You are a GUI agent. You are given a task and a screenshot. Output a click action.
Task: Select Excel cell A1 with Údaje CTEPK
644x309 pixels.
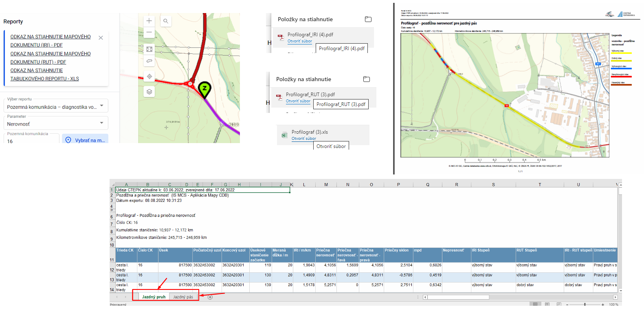coord(202,190)
